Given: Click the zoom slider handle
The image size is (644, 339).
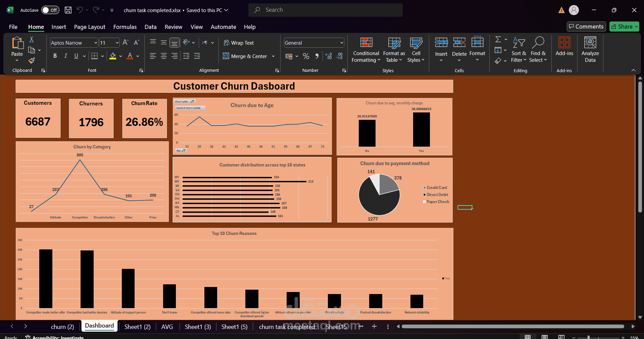Looking at the screenshot, I should [x=588, y=337].
